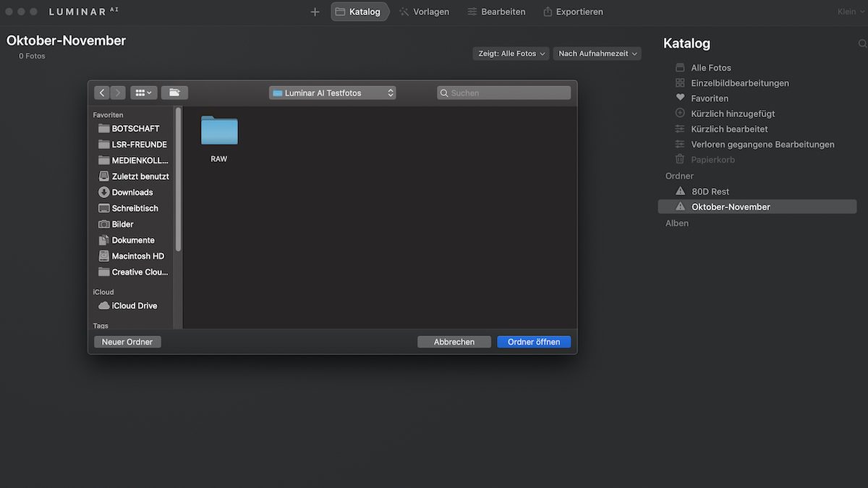This screenshot has height=488, width=868.
Task: Open the Nach Aufnahmezeit sort dropdown
Action: [x=597, y=53]
